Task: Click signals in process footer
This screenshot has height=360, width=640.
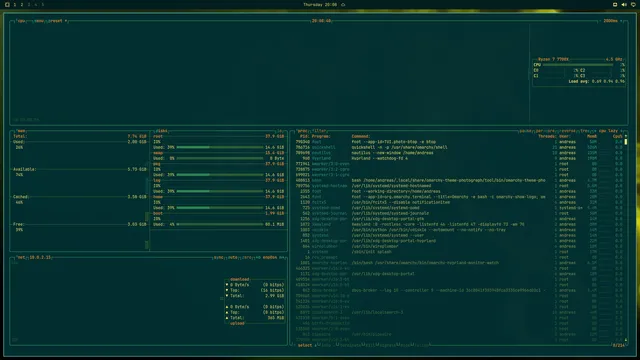Action: click(x=387, y=345)
